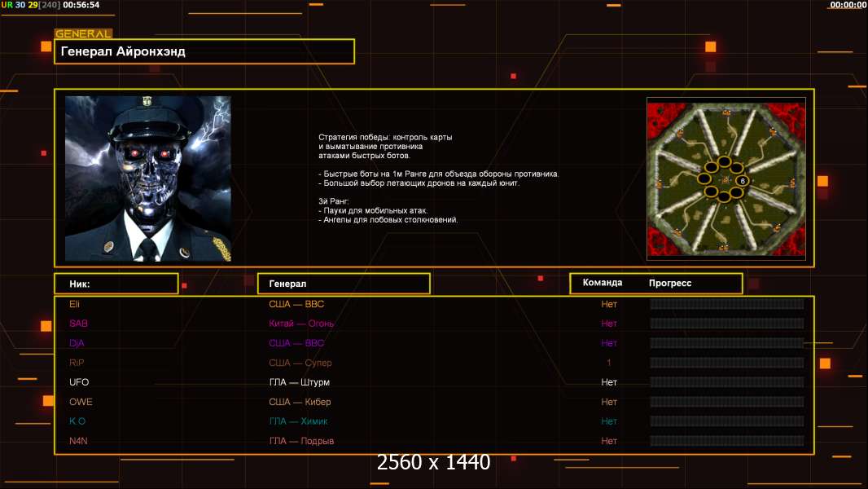The width and height of the screenshot is (868, 489).
Task: Click team value '1' in RiP's row
Action: pyautogui.click(x=609, y=363)
